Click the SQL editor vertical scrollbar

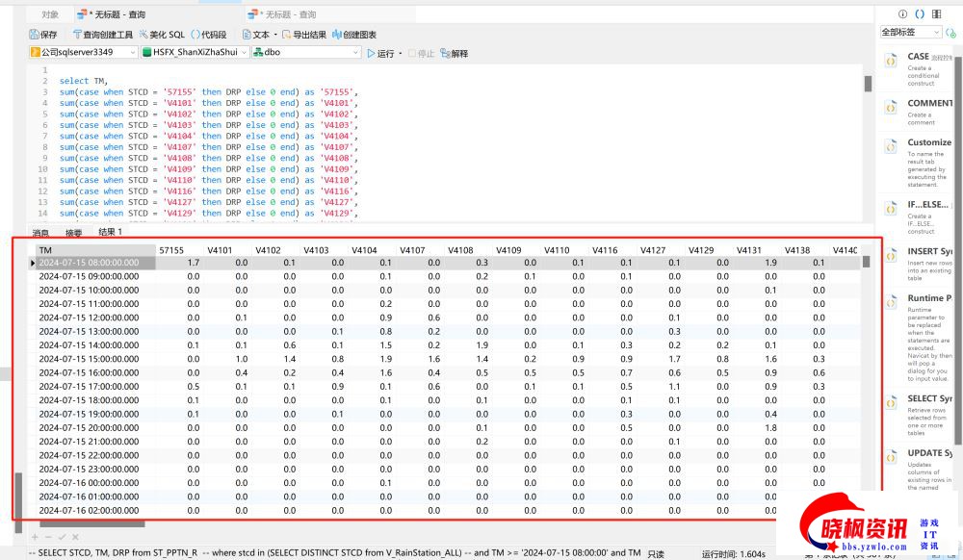(868, 84)
